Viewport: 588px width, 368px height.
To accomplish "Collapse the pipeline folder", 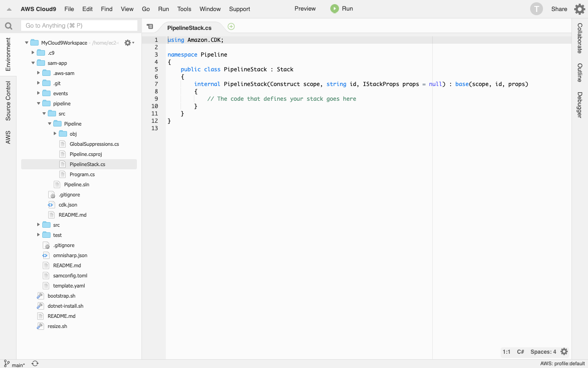I will 39,103.
